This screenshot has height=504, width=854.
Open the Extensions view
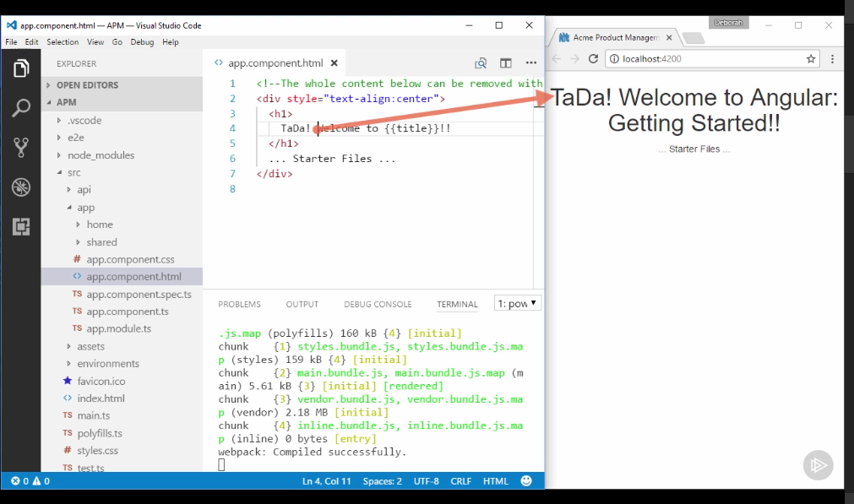pyautogui.click(x=19, y=226)
